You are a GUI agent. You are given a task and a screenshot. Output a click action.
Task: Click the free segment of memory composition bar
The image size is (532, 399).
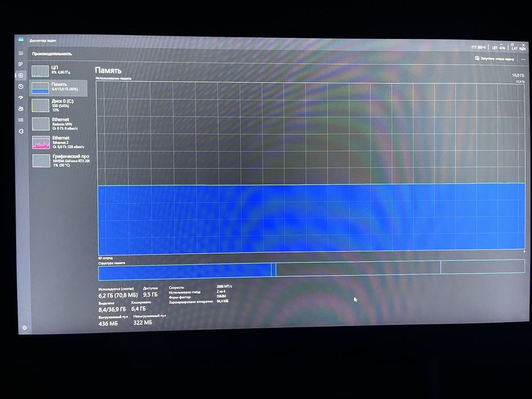coord(483,266)
